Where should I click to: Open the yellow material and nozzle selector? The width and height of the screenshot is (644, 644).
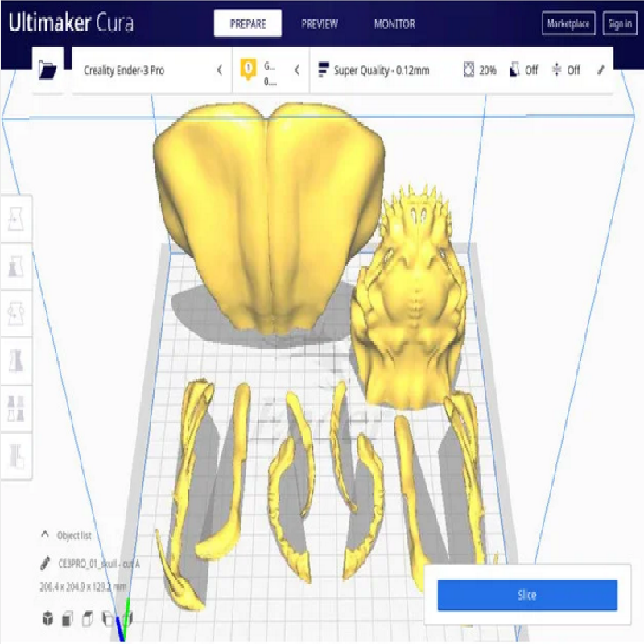point(270,71)
